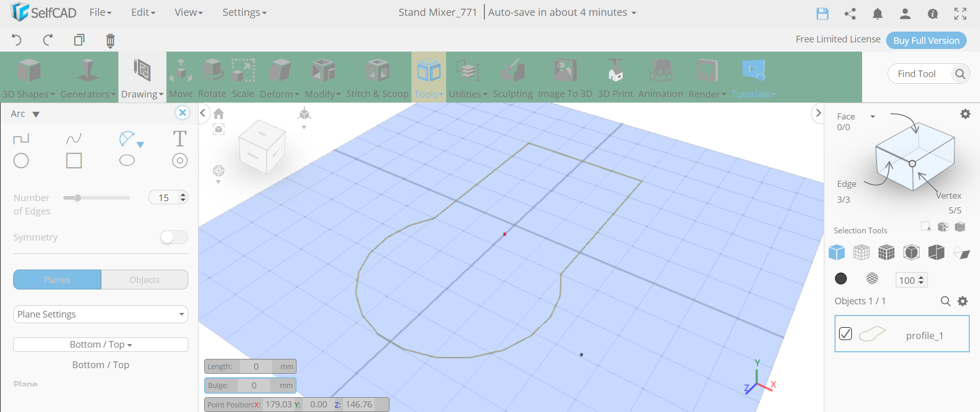
Task: Open the Settings menu
Action: coord(244,12)
